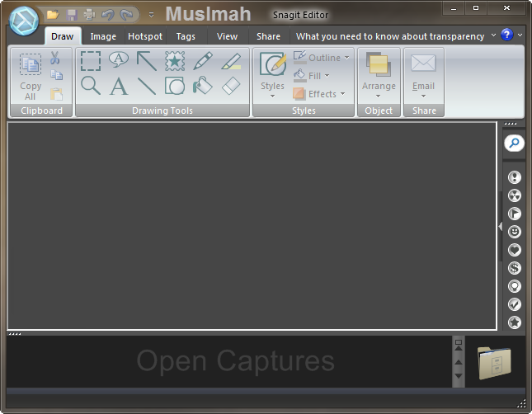The height and width of the screenshot is (414, 532).
Task: Toggle the heart flag on sidebar
Action: (515, 250)
